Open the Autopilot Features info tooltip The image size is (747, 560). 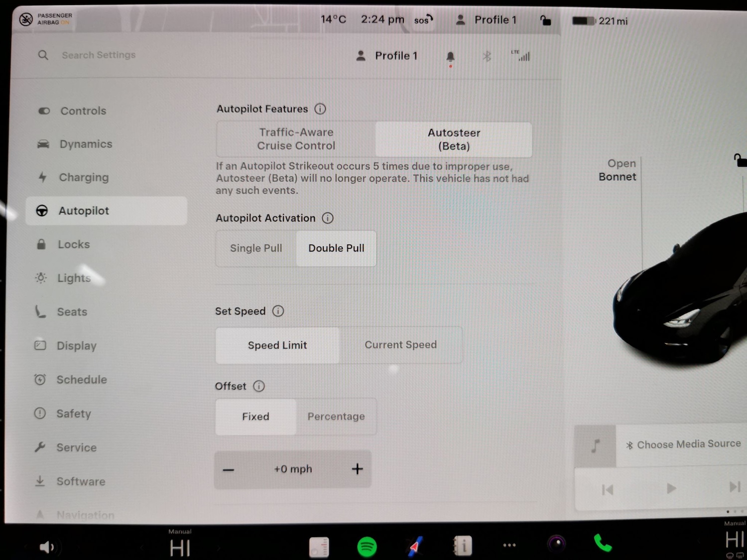pos(320,109)
